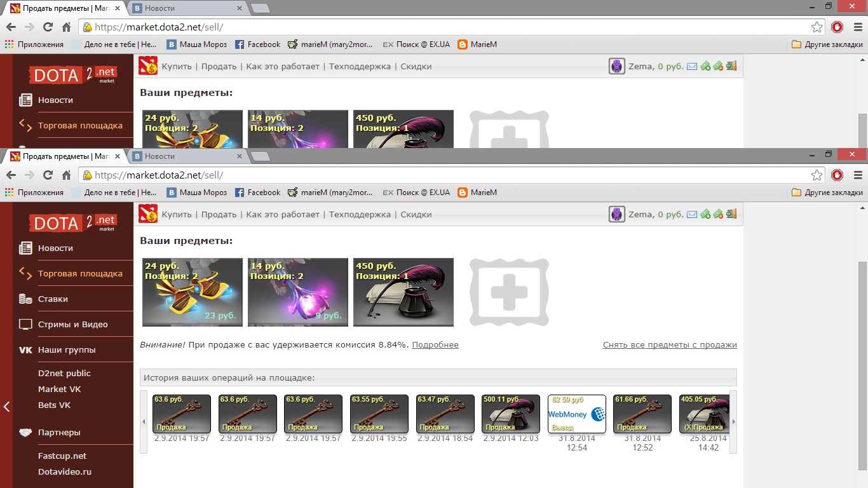
Task: Click withdraw funds money icon in lower window
Action: click(x=718, y=214)
